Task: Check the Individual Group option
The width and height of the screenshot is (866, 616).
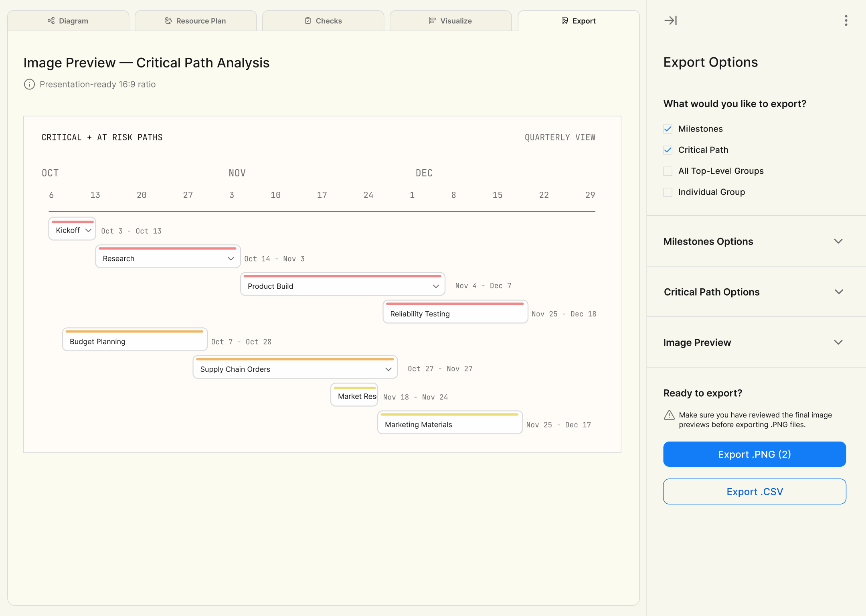Action: [668, 192]
